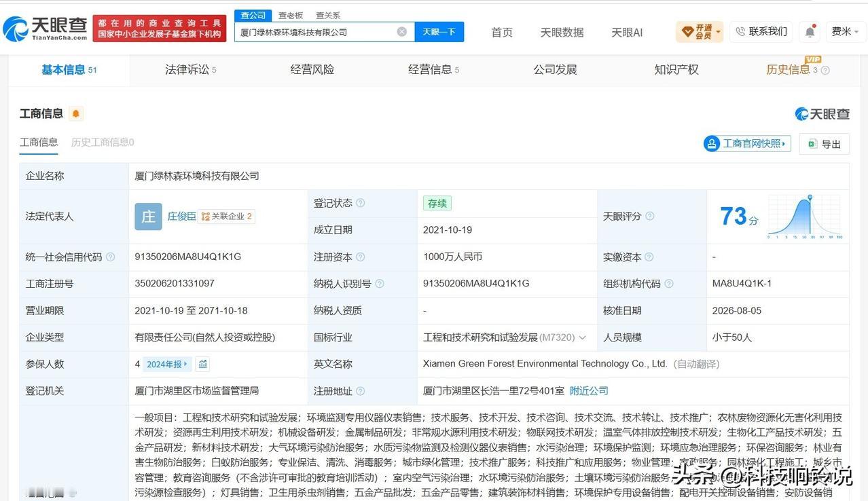This screenshot has height=501, width=868.
Task: Click help icon next to 天眼评分
Action: [649, 216]
